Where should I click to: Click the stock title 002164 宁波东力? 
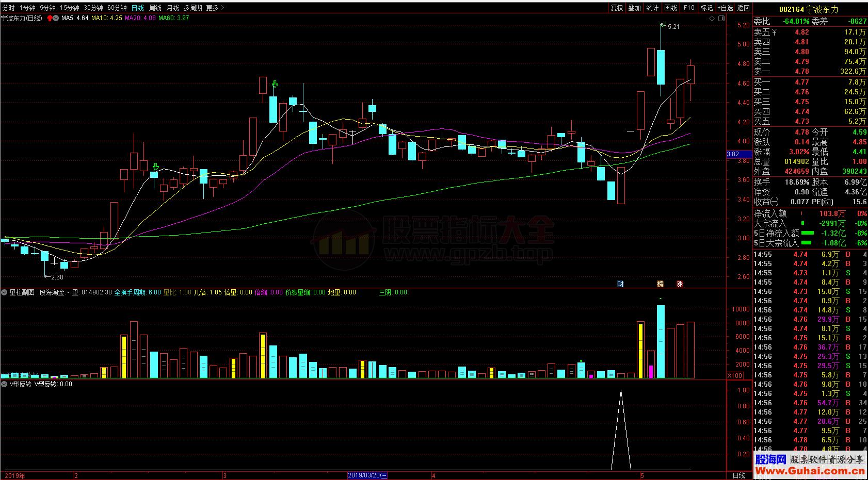tap(809, 9)
